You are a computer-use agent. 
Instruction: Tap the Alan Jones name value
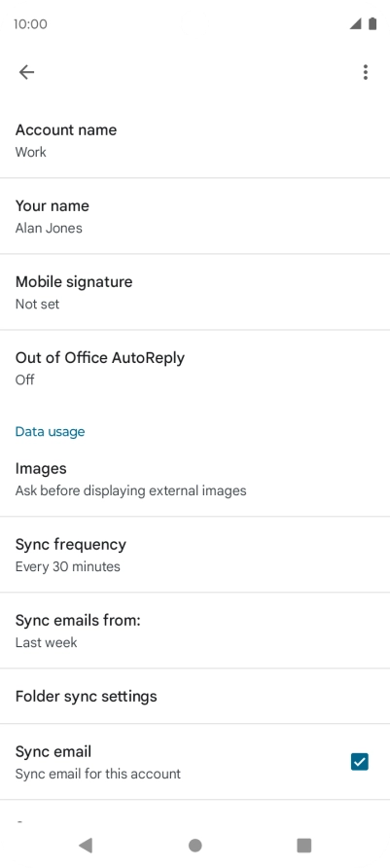click(x=49, y=228)
